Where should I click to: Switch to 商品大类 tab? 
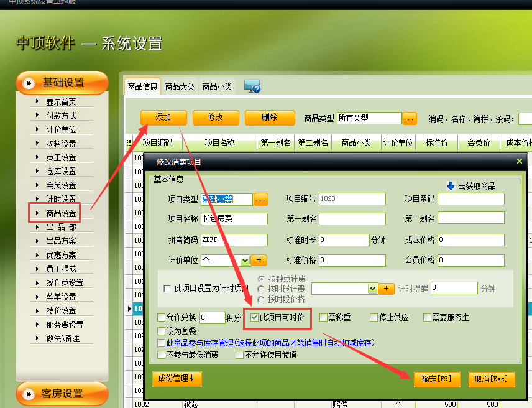point(180,86)
